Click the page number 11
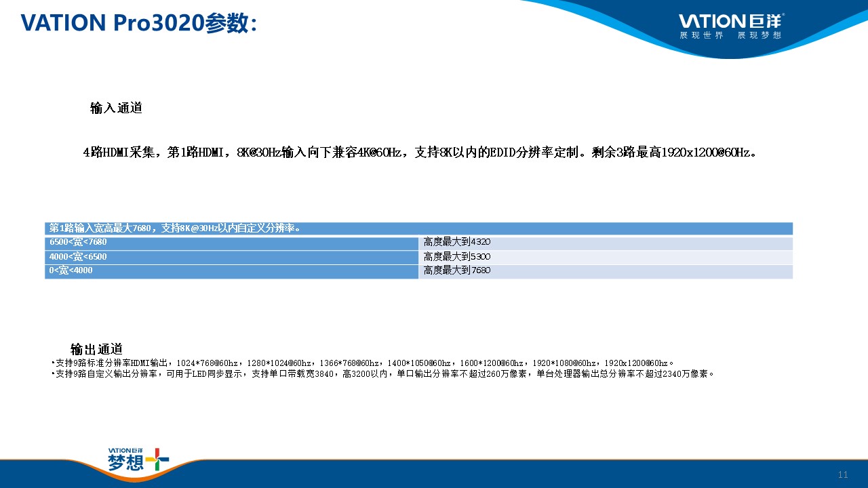This screenshot has height=488, width=868. 844,473
